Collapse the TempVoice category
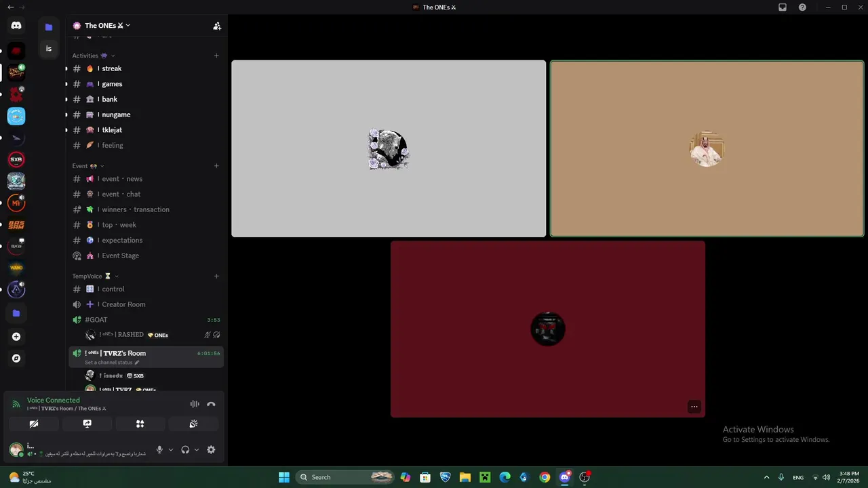 click(95, 276)
